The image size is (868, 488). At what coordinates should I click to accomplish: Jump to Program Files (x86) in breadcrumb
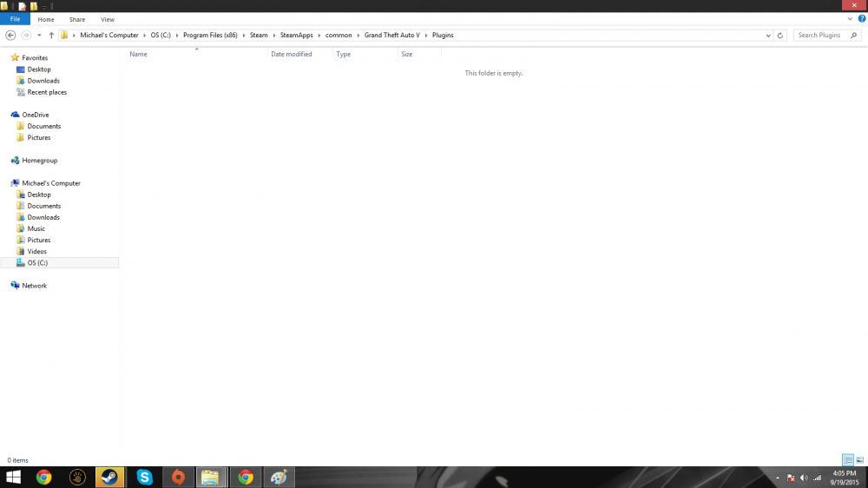[x=210, y=35]
